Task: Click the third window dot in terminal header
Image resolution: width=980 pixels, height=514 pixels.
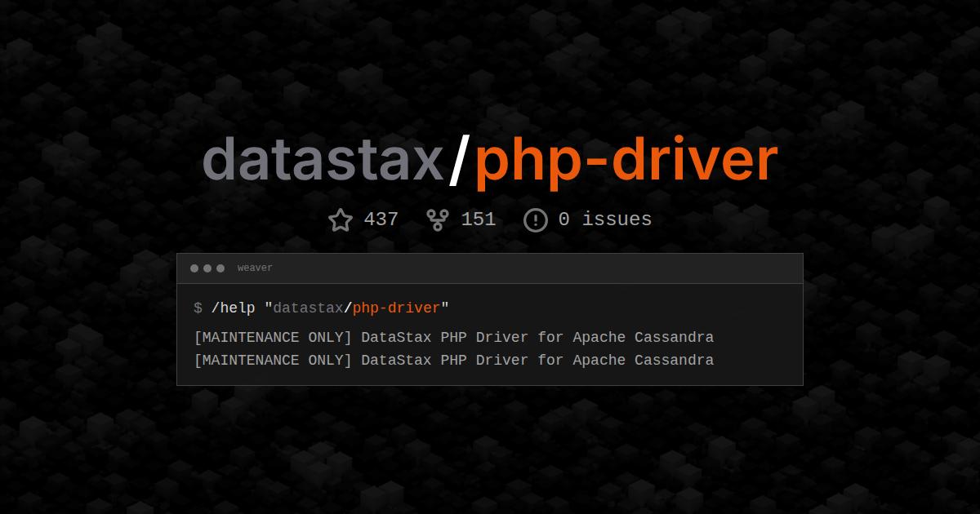Action: [x=220, y=268]
